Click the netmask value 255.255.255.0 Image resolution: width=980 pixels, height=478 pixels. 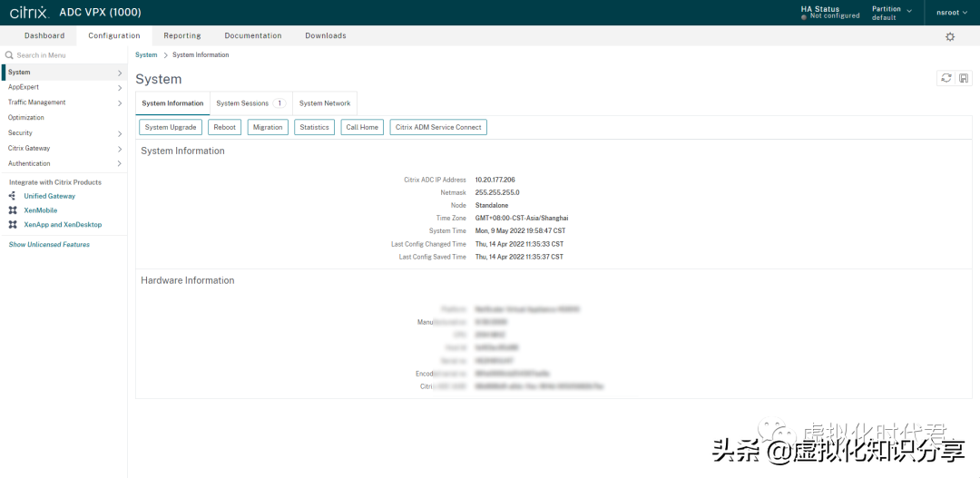[497, 192]
